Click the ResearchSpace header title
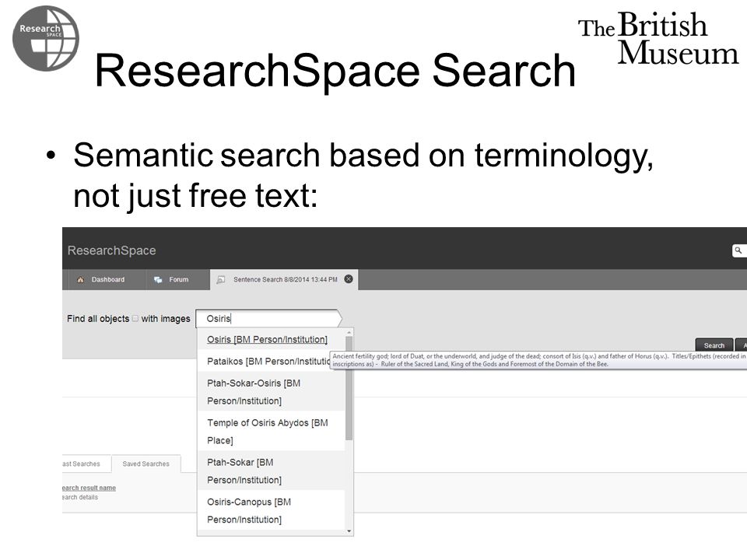 (x=111, y=250)
